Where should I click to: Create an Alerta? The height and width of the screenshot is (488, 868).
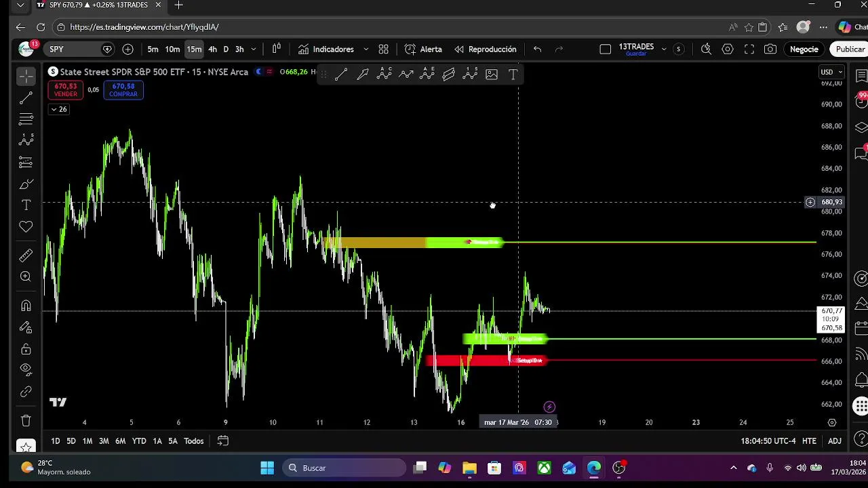(423, 49)
